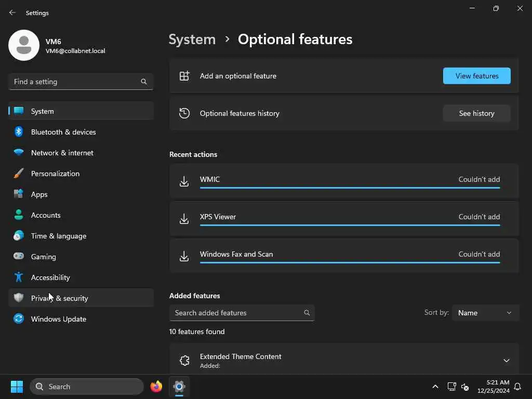Open Bluetooth & devices settings
The width and height of the screenshot is (532, 399).
pos(63,132)
